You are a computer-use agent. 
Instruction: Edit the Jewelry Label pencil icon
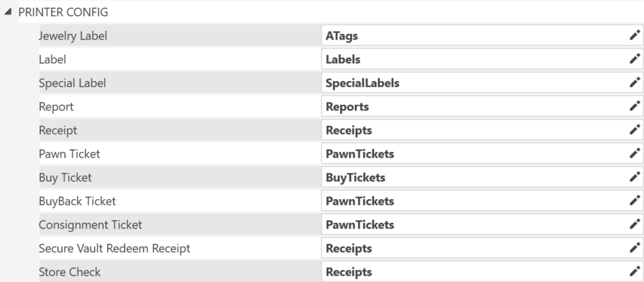(635, 35)
